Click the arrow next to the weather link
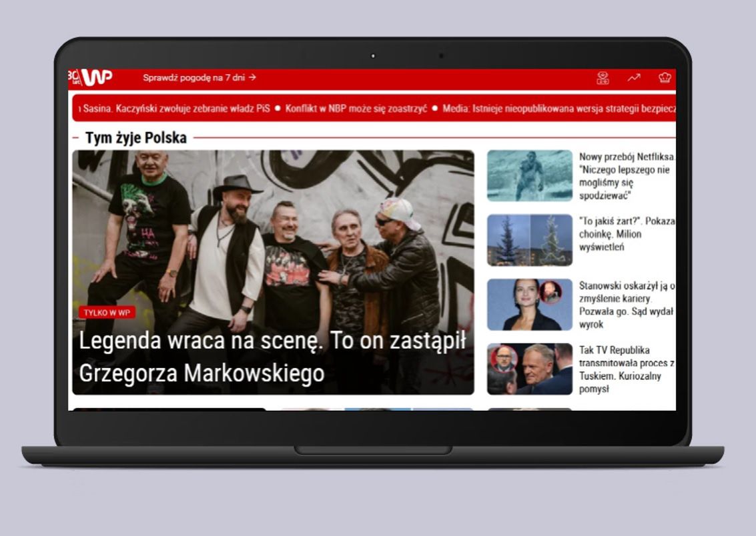 pos(252,77)
